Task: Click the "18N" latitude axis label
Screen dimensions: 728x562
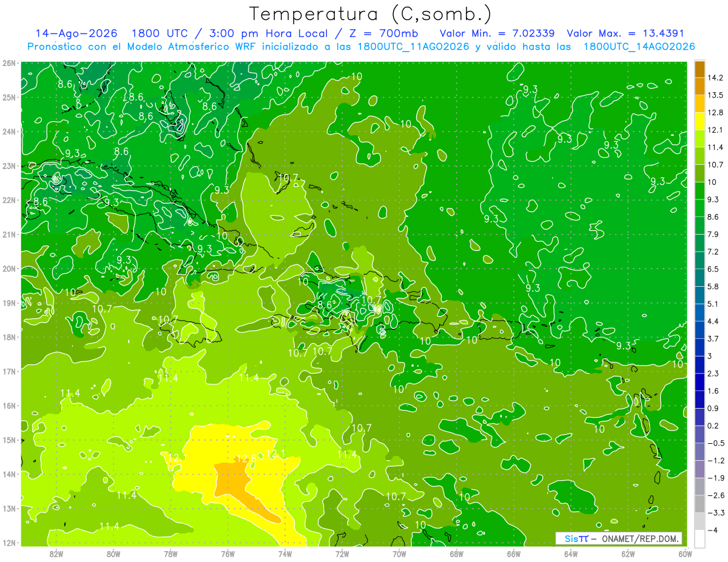Action: 9,337
